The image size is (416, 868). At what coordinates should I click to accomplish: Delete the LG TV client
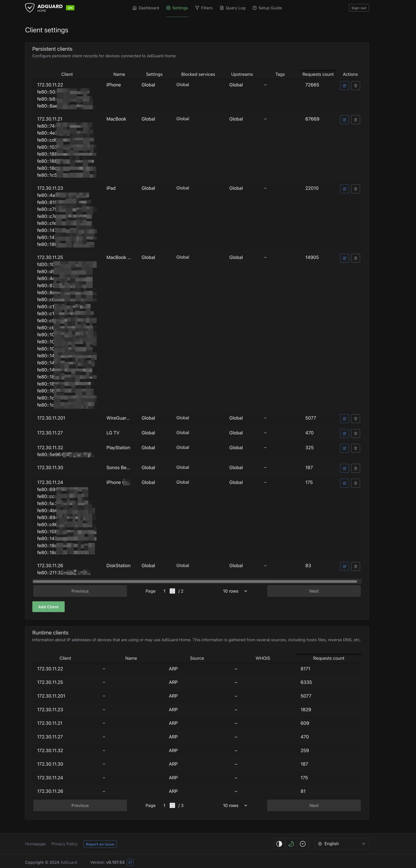pyautogui.click(x=355, y=434)
